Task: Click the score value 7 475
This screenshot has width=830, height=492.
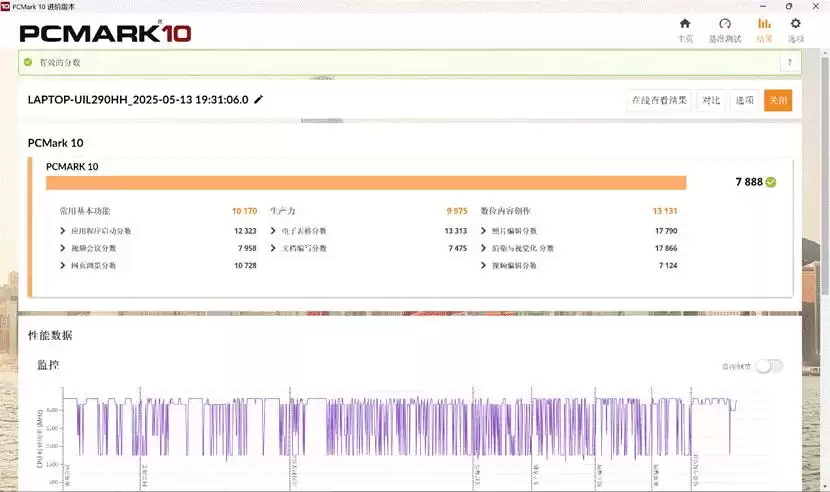Action: [458, 248]
